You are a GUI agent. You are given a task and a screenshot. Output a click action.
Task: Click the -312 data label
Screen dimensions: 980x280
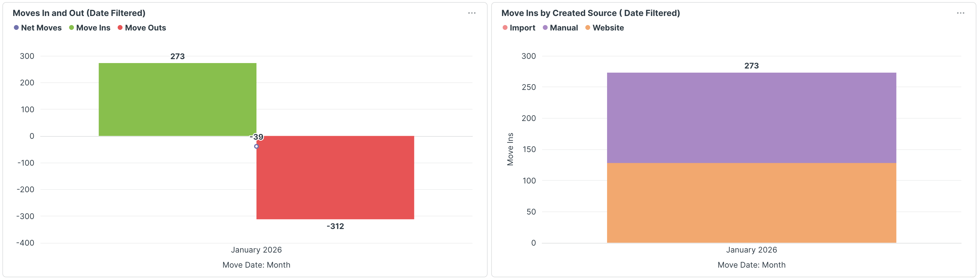click(x=335, y=226)
